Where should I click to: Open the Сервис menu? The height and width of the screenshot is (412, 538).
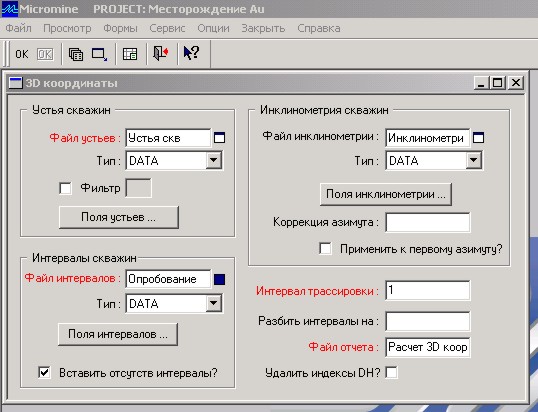(x=167, y=28)
